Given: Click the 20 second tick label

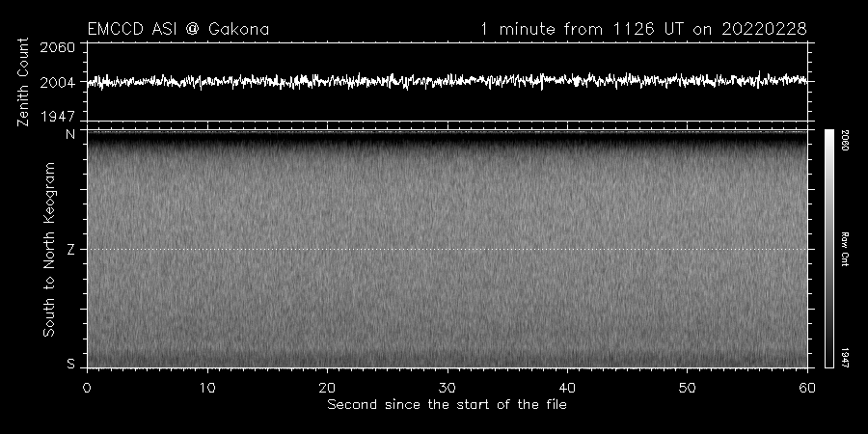Looking at the screenshot, I should (327, 388).
